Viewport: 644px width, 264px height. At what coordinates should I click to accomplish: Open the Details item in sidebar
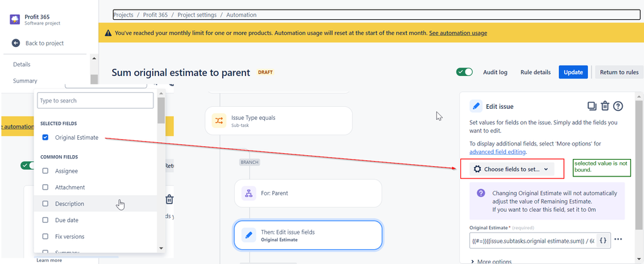point(22,64)
